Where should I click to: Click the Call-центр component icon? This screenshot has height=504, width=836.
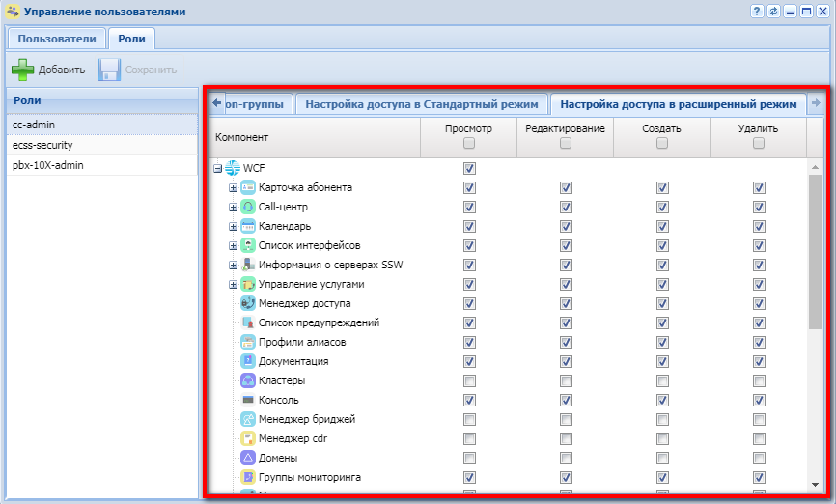click(x=248, y=207)
